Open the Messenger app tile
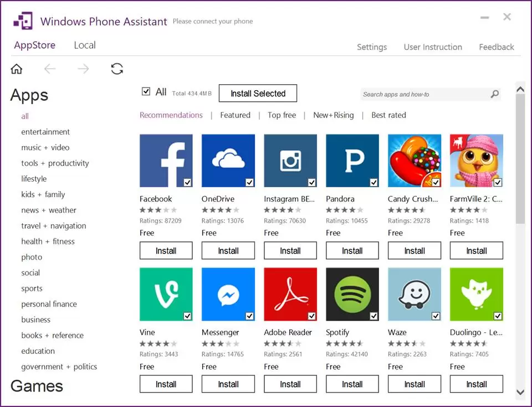 coord(228,294)
